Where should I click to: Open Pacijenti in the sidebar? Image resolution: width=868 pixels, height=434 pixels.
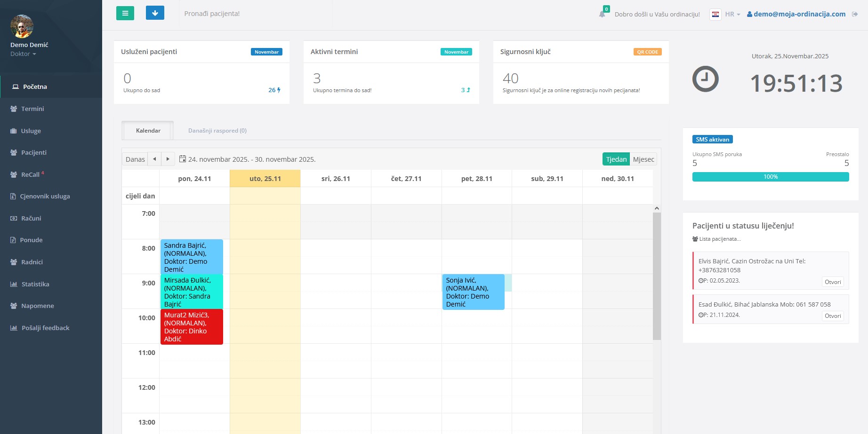click(33, 152)
